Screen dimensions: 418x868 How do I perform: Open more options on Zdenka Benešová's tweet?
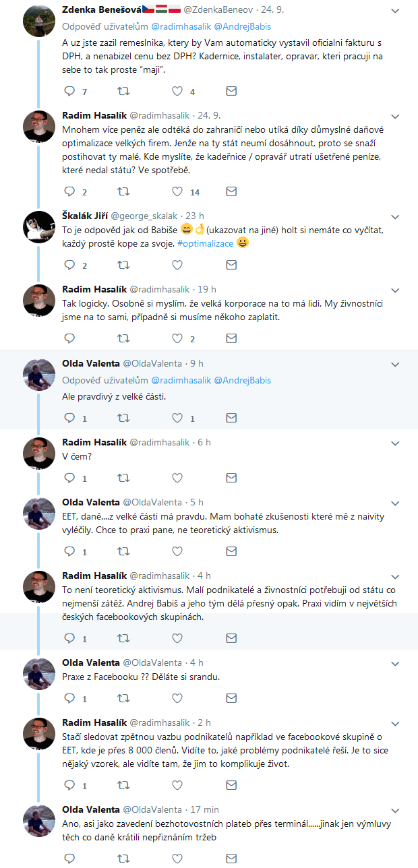396,11
